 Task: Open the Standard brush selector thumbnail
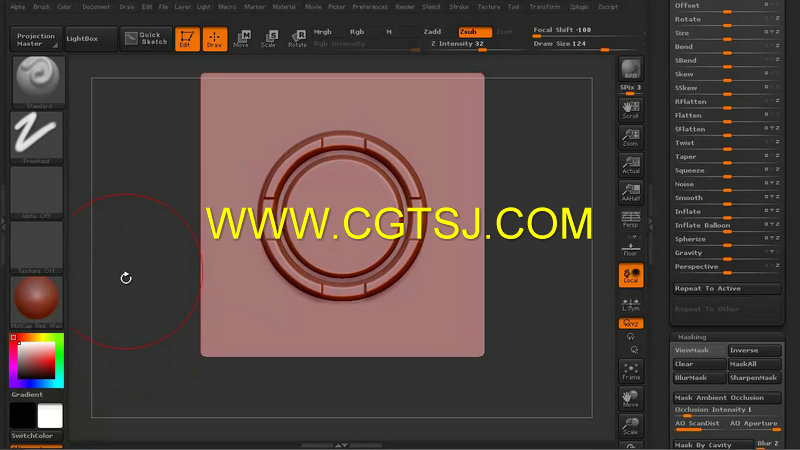click(38, 82)
